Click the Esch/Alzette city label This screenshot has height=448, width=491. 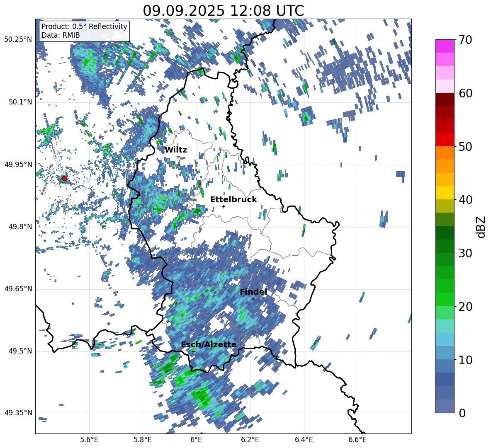pyautogui.click(x=209, y=344)
